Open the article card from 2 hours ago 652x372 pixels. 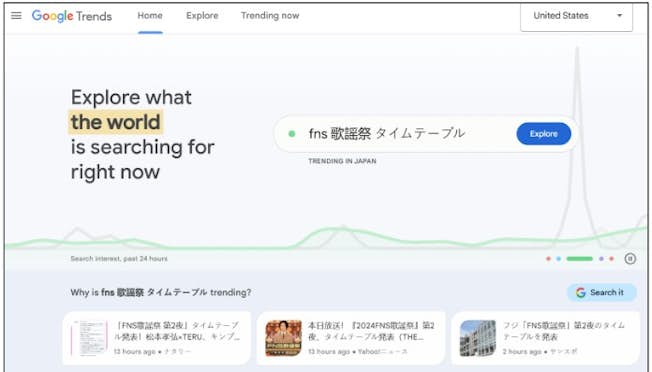point(545,338)
